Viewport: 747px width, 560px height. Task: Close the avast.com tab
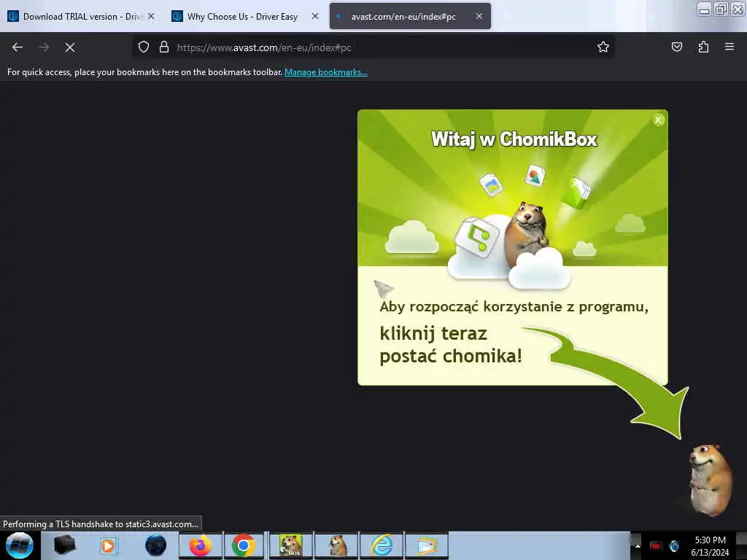click(479, 16)
